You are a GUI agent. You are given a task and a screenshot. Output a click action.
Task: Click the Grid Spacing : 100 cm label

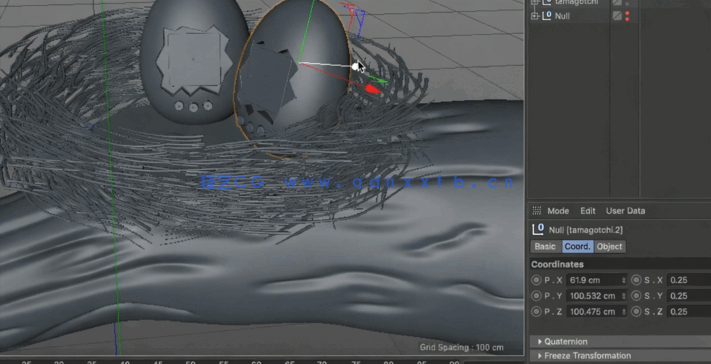[x=462, y=348]
